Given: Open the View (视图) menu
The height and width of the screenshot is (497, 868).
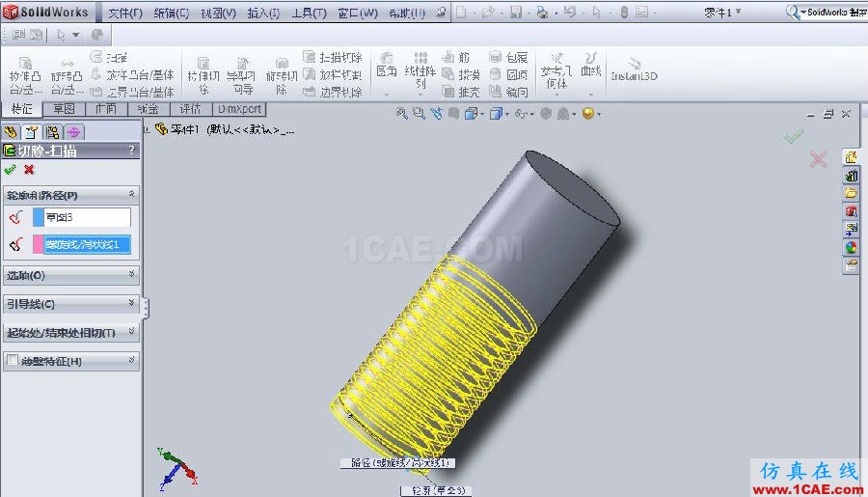Looking at the screenshot, I should point(218,13).
